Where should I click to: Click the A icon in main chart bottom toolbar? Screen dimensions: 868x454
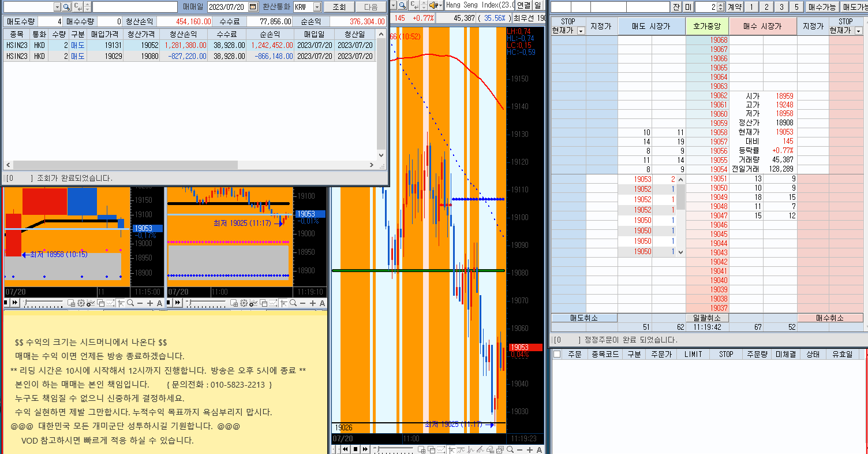[539, 449]
